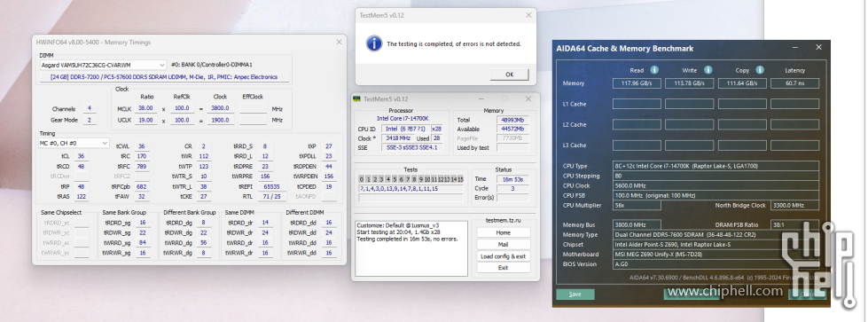Click the TestMem5 log text area

pyautogui.click(x=411, y=247)
